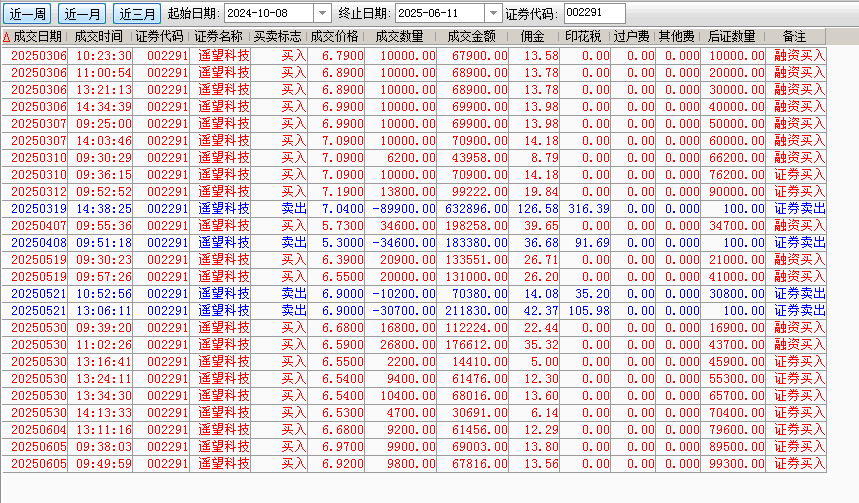Click the amount cell 99222.00
Screen dimensions: 859x503
click(480, 192)
